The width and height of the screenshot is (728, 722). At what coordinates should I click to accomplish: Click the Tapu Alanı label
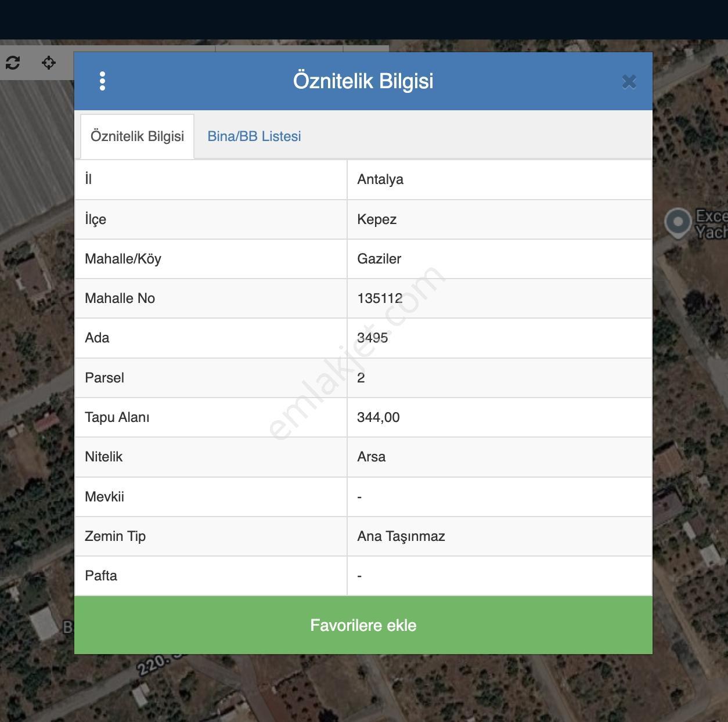(x=117, y=417)
